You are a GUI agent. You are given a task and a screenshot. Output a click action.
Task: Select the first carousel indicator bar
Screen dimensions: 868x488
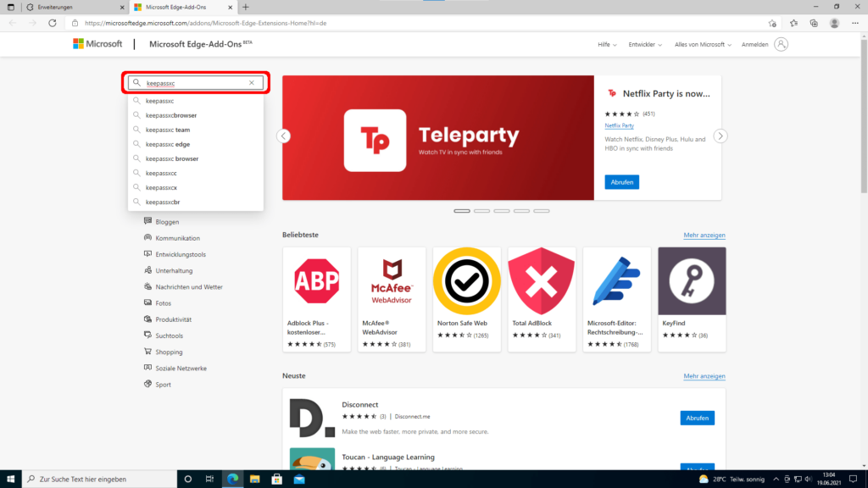(462, 211)
